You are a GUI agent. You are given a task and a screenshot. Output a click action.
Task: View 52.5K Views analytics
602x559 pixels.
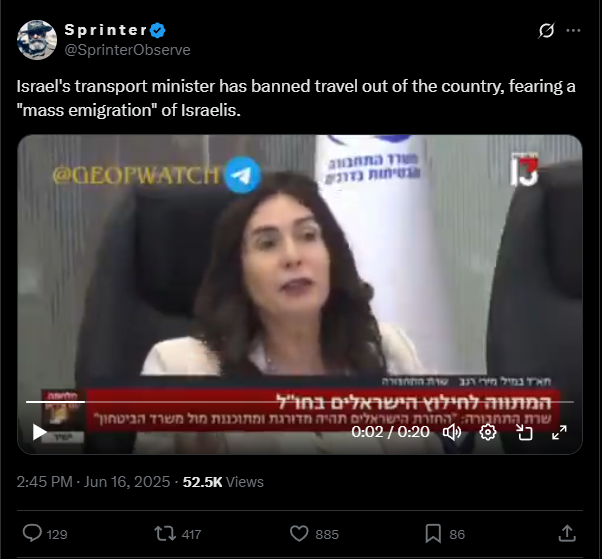click(223, 482)
